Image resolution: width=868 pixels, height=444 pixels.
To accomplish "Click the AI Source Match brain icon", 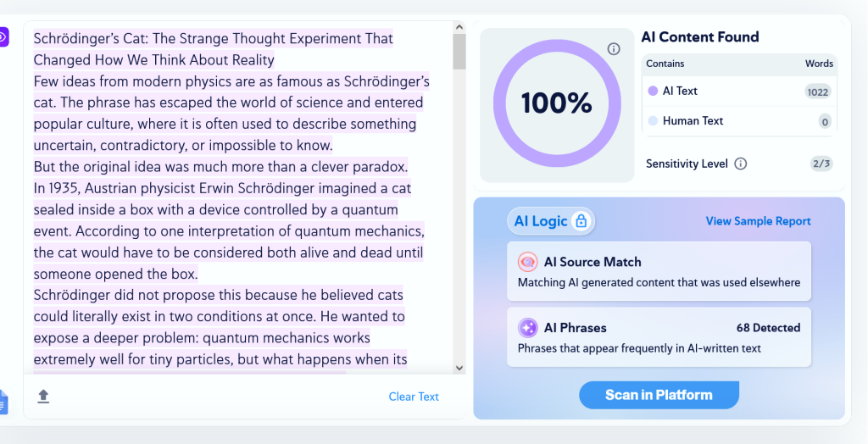I will coord(527,262).
